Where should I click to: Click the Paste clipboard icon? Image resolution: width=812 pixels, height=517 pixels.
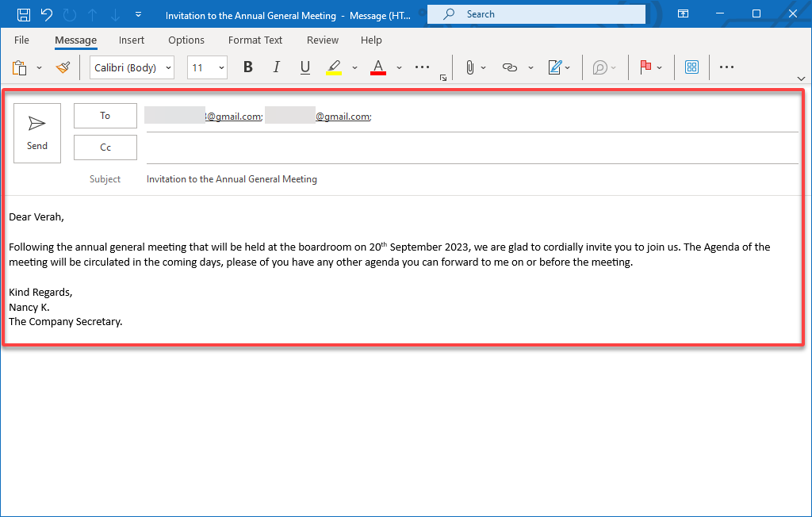pyautogui.click(x=19, y=67)
